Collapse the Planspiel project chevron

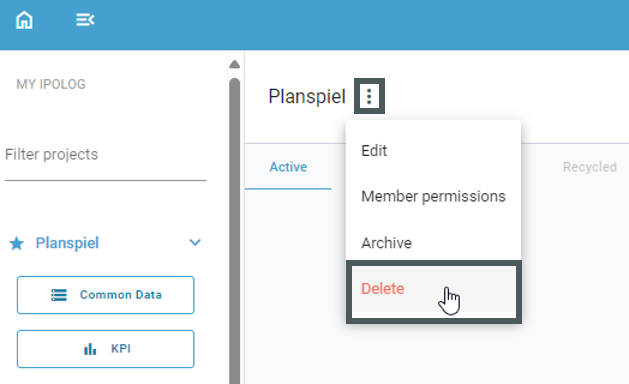[x=195, y=242]
